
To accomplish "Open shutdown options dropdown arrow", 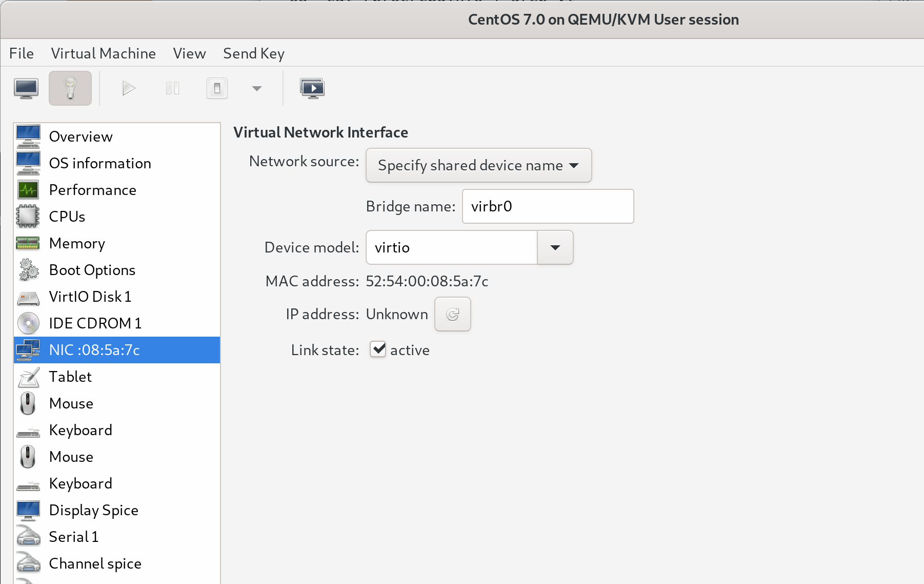I will pos(257,89).
